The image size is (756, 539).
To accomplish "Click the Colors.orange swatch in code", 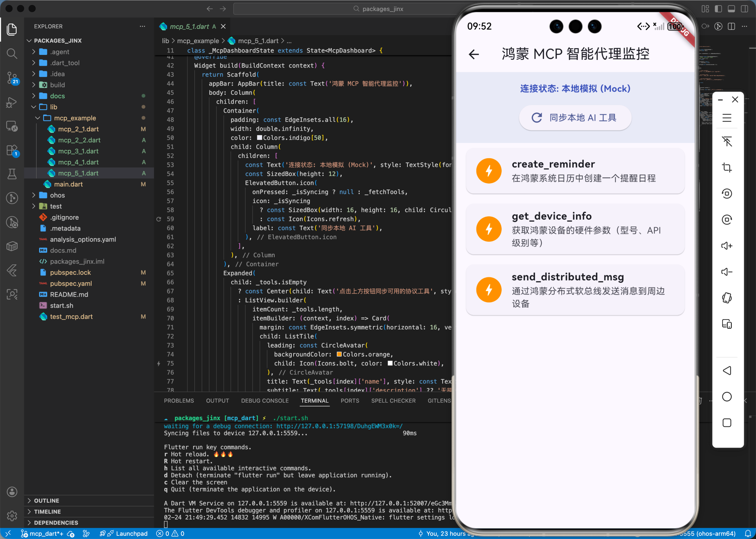I will pos(339,355).
